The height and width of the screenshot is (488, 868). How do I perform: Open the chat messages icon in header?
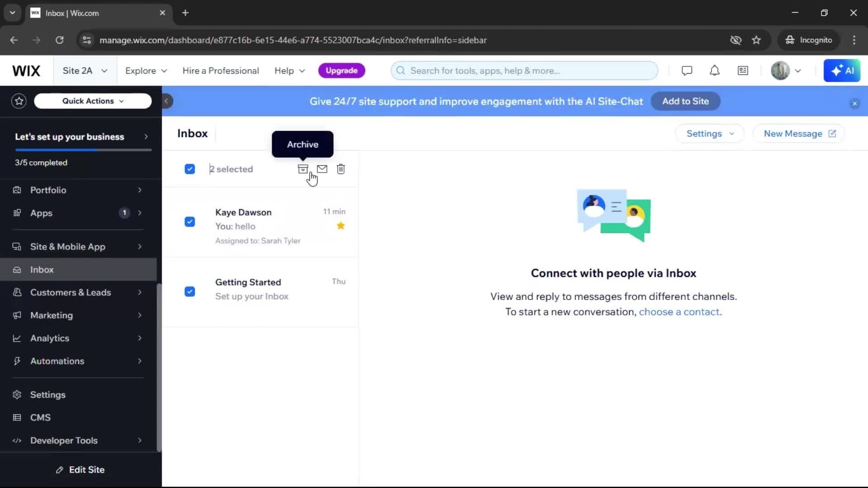click(x=687, y=70)
